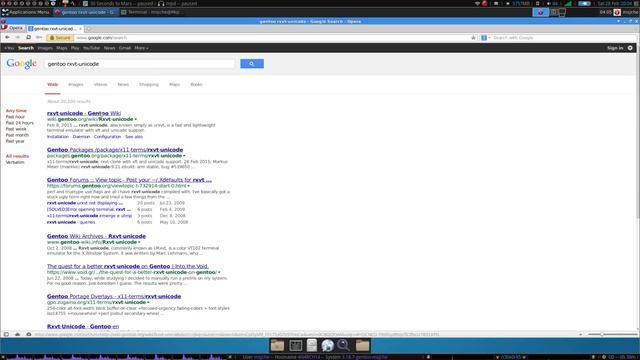This screenshot has width=640, height=360.
Task: Click the Sign in button
Action: 615,48
